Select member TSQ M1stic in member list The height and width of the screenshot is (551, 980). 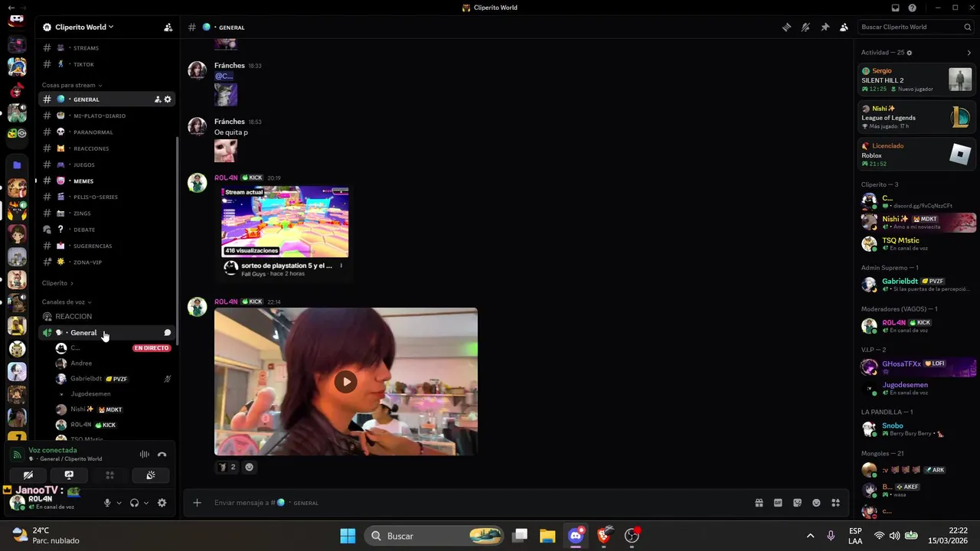tap(916, 243)
